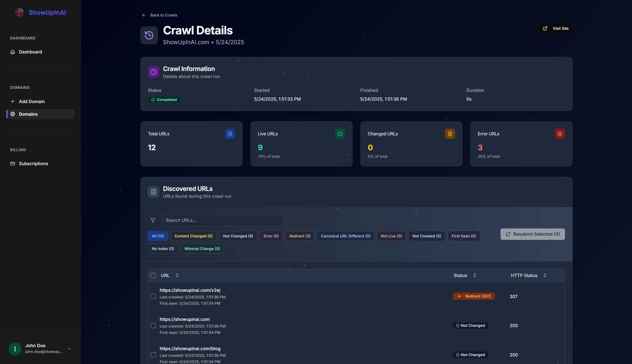The height and width of the screenshot is (364, 632).
Task: Filter by Not Changed (9) tab
Action: click(238, 236)
